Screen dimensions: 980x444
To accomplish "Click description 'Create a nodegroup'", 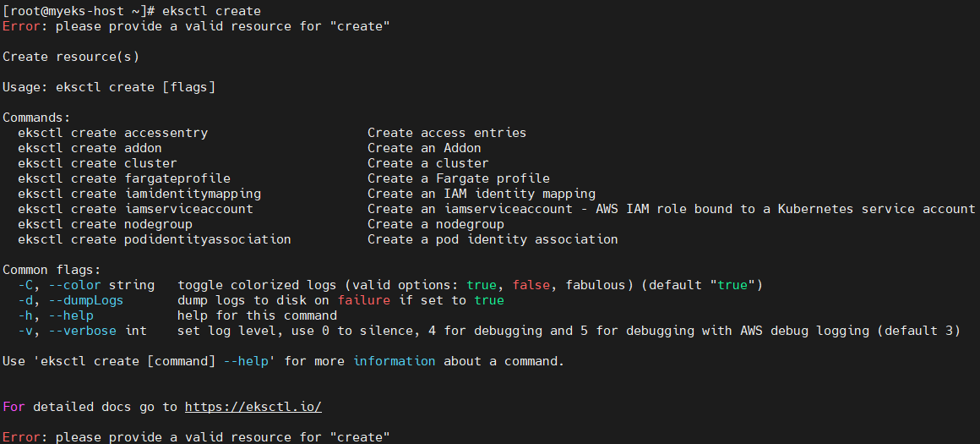I will pos(436,224).
